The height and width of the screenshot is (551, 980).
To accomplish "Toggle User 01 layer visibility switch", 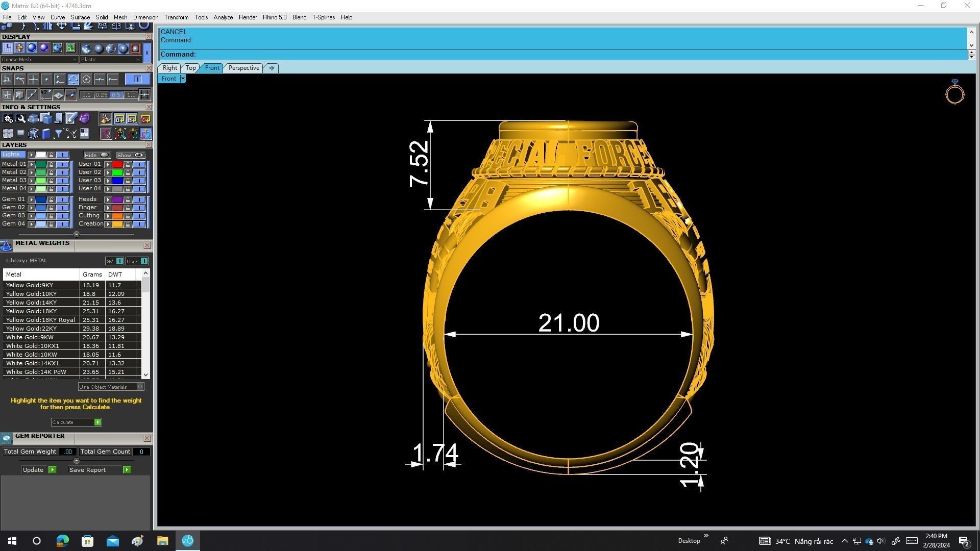I will 139,164.
